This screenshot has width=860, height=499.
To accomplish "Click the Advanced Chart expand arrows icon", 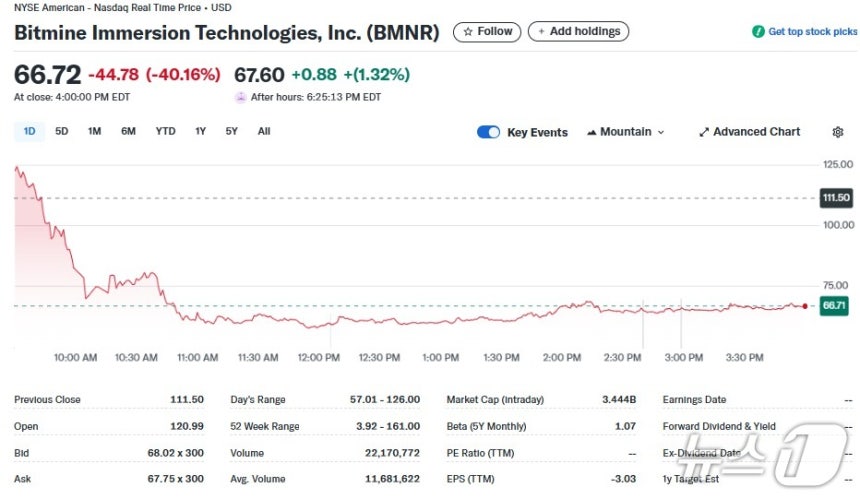I will (704, 132).
